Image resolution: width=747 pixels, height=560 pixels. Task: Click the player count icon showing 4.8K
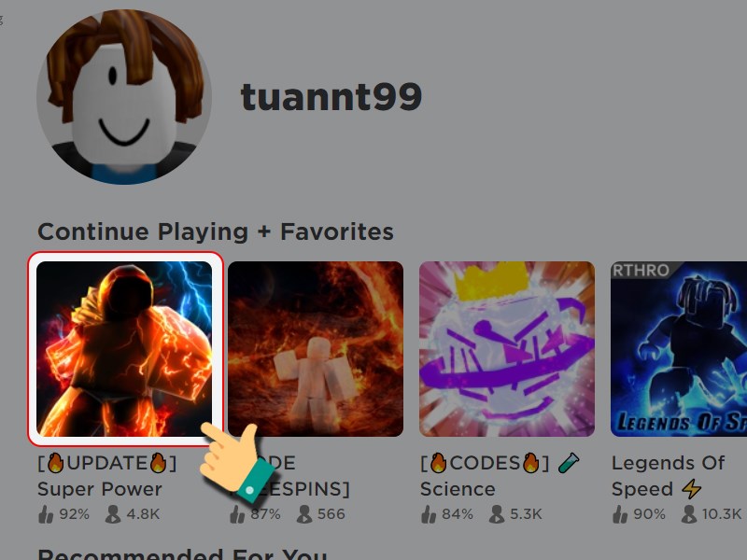113,514
